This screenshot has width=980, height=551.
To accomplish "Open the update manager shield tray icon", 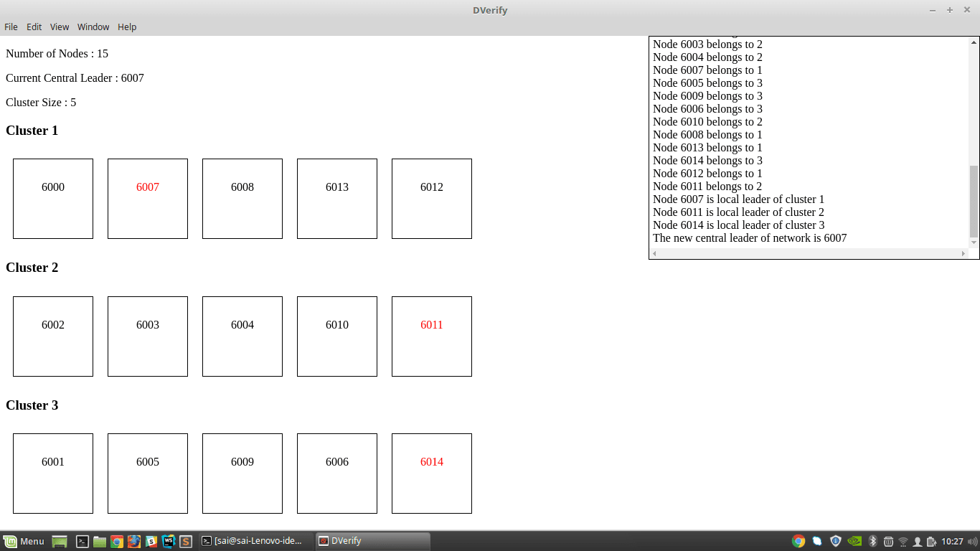I will [x=836, y=541].
